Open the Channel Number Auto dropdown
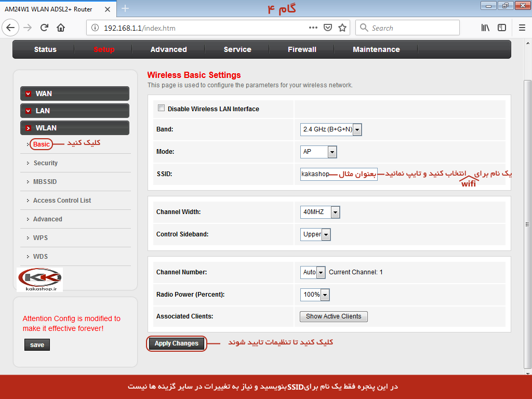Screen dimensions: 532x399 [313, 272]
